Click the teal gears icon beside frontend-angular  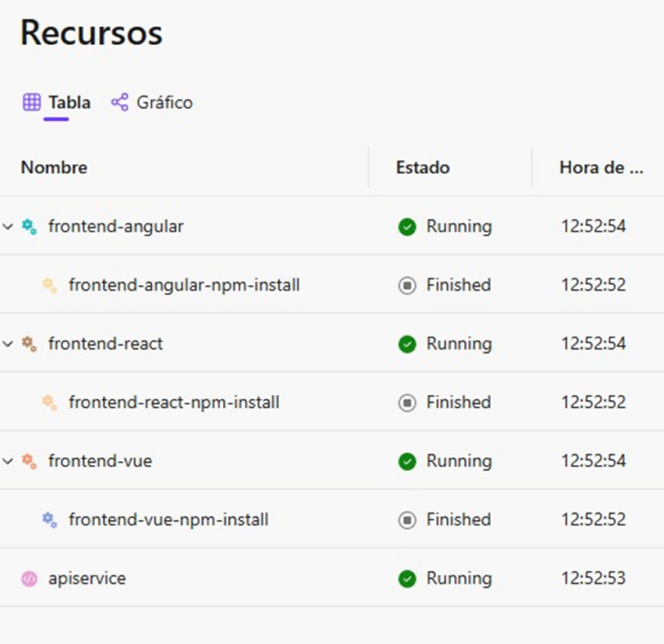pyautogui.click(x=29, y=227)
